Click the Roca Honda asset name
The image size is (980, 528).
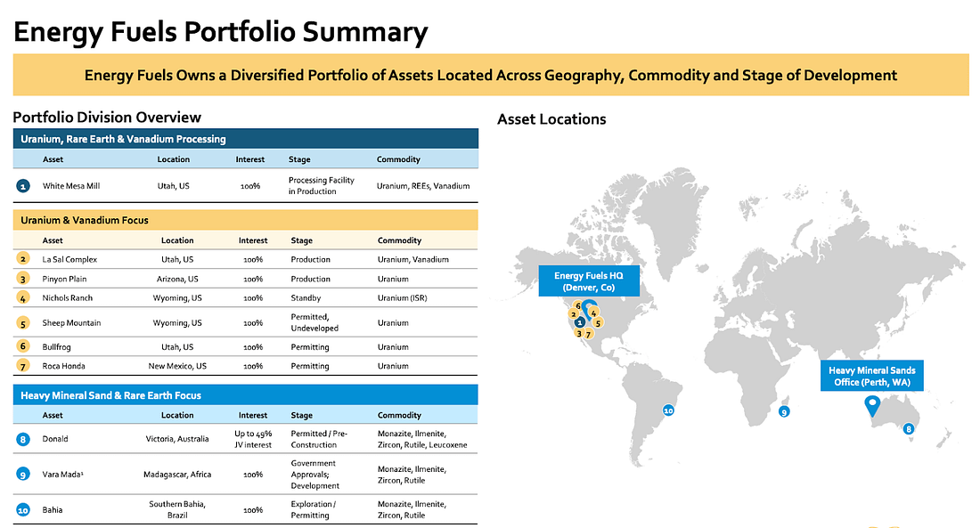point(63,366)
